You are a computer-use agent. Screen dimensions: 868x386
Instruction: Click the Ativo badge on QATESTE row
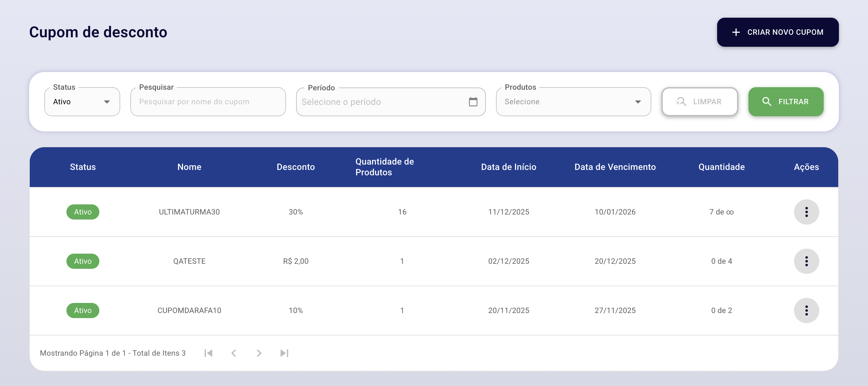pyautogui.click(x=83, y=261)
